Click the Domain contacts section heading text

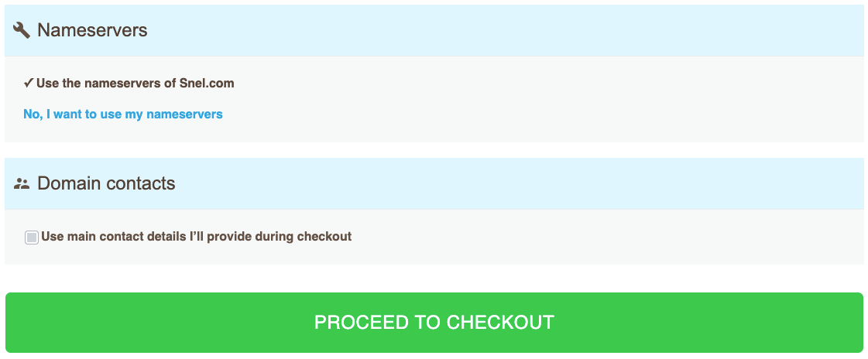[x=106, y=184]
